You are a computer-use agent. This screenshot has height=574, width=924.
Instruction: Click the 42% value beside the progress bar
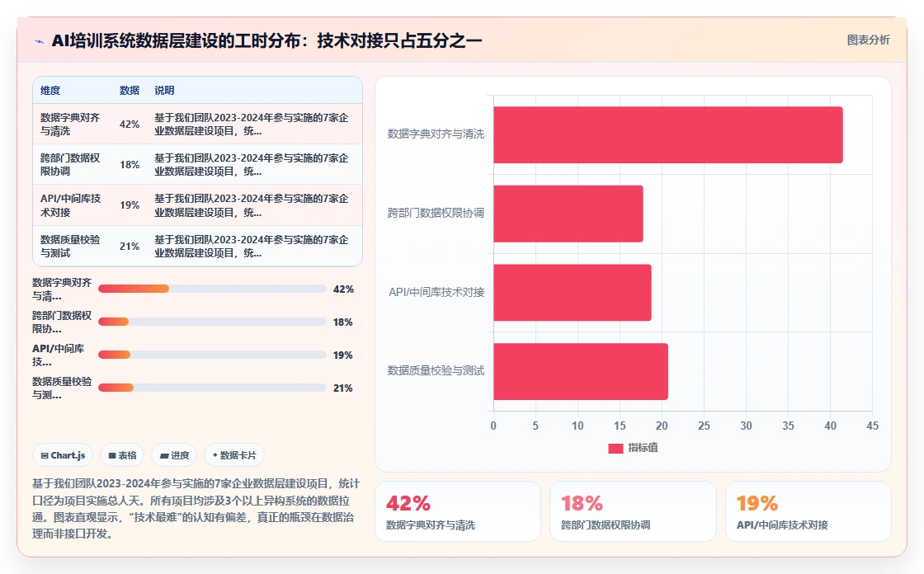coord(343,289)
